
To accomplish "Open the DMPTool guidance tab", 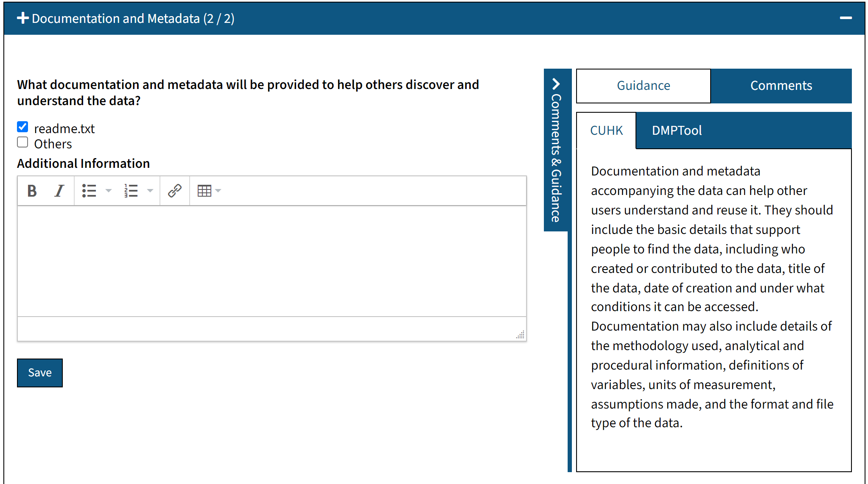I will 676,130.
